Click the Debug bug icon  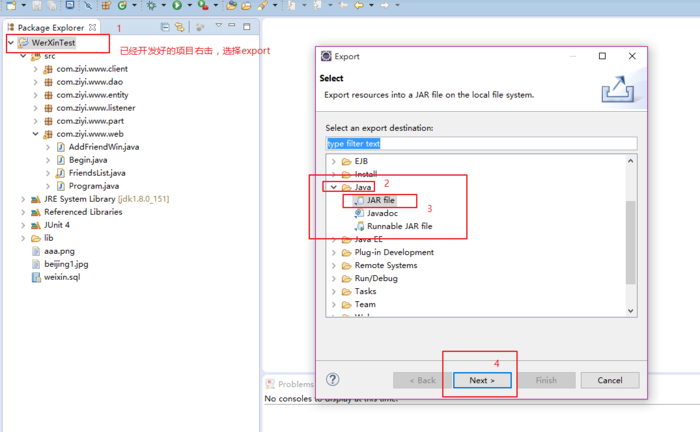click(x=151, y=5)
